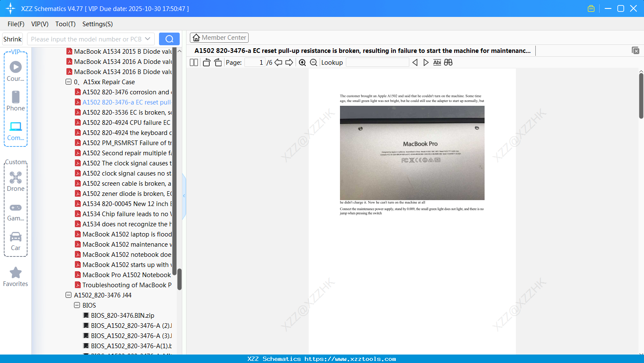Open the Favorites section
Viewport: 644px width, 363px height.
[16, 277]
